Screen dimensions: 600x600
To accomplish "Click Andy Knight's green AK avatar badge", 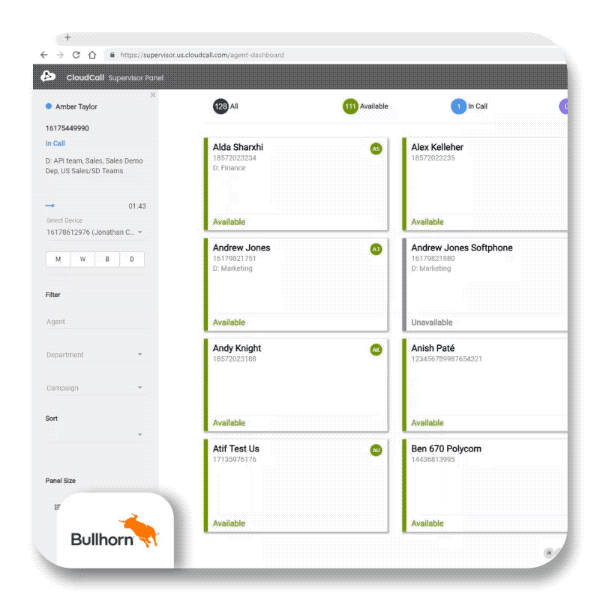I will [376, 350].
